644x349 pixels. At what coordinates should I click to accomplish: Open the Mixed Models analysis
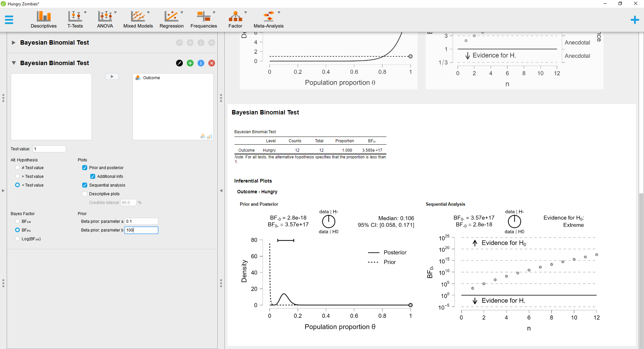[x=138, y=19]
